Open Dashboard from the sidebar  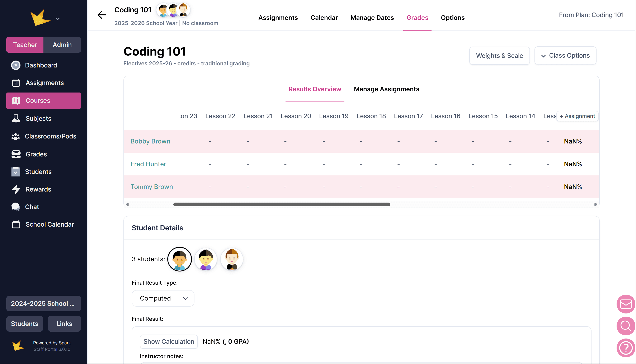click(41, 65)
